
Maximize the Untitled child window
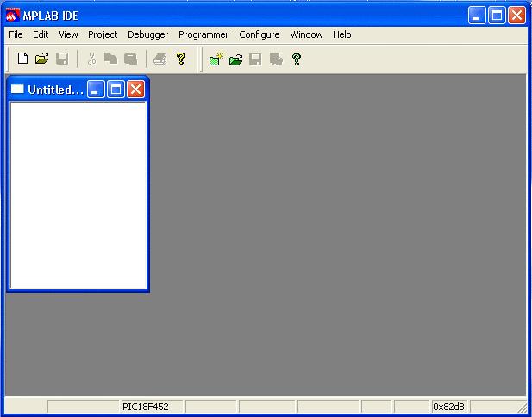pyautogui.click(x=116, y=89)
